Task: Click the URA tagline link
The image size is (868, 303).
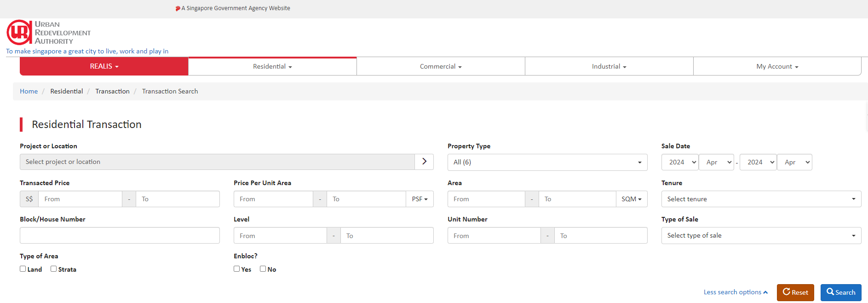Action: pyautogui.click(x=87, y=51)
